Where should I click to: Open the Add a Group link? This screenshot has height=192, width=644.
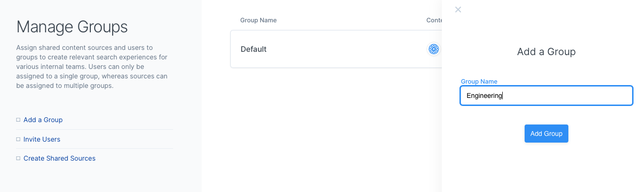pyautogui.click(x=43, y=120)
